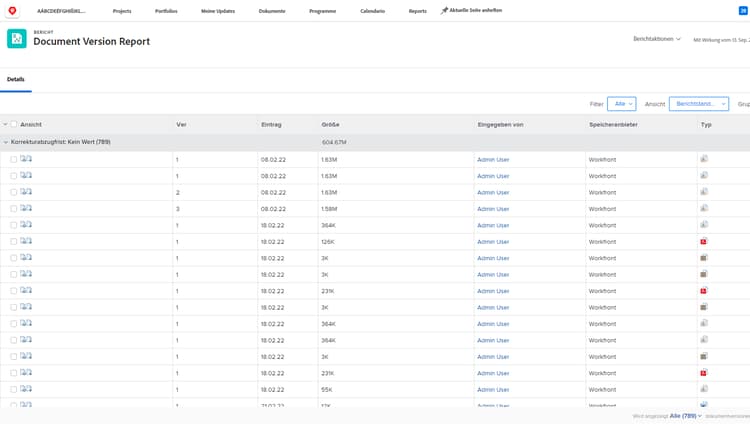Screen dimensions: 750x424
Task: Check the checkbox of the first document row
Action: pos(14,159)
